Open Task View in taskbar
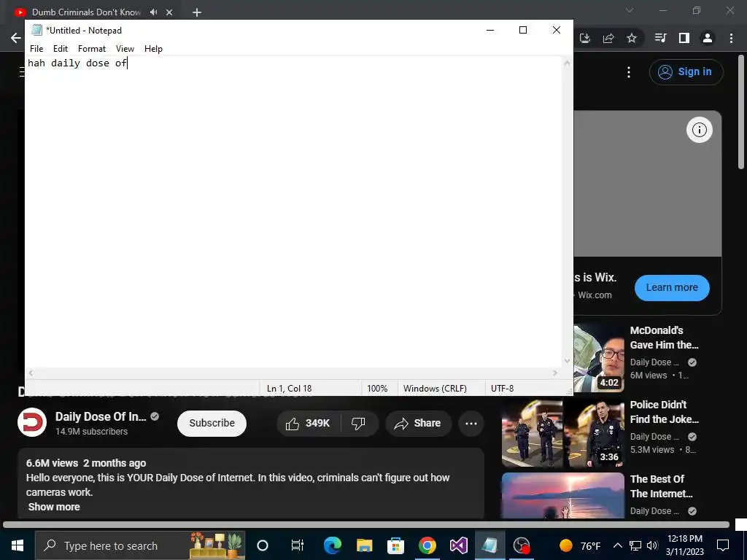Image resolution: width=747 pixels, height=560 pixels. tap(298, 545)
